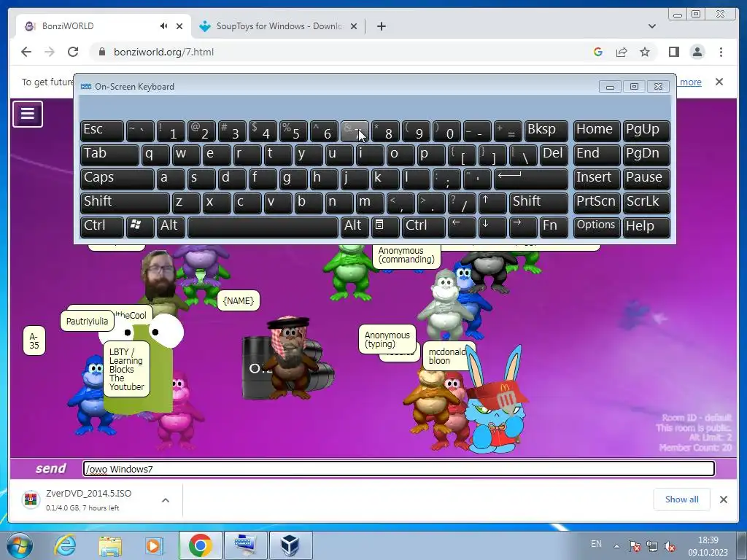Toggle ScrLk key on On-Screen Keyboard

(x=646, y=203)
